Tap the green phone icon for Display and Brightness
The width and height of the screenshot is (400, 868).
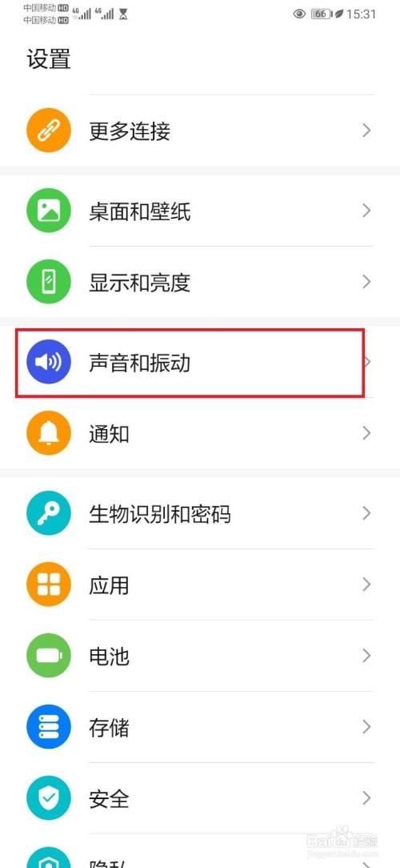tap(49, 282)
